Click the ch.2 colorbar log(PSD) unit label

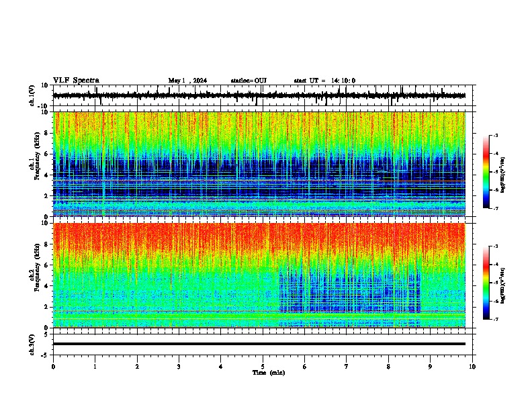503,285
